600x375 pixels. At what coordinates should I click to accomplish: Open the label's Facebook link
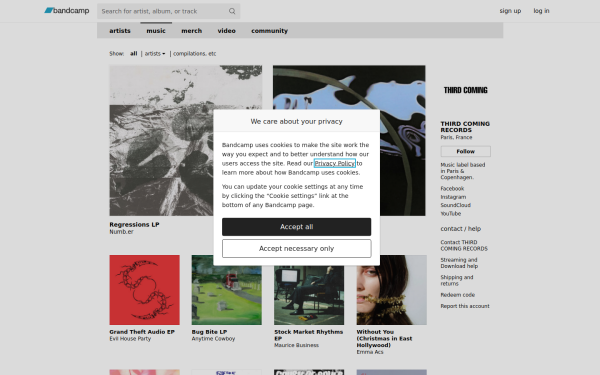(452, 189)
